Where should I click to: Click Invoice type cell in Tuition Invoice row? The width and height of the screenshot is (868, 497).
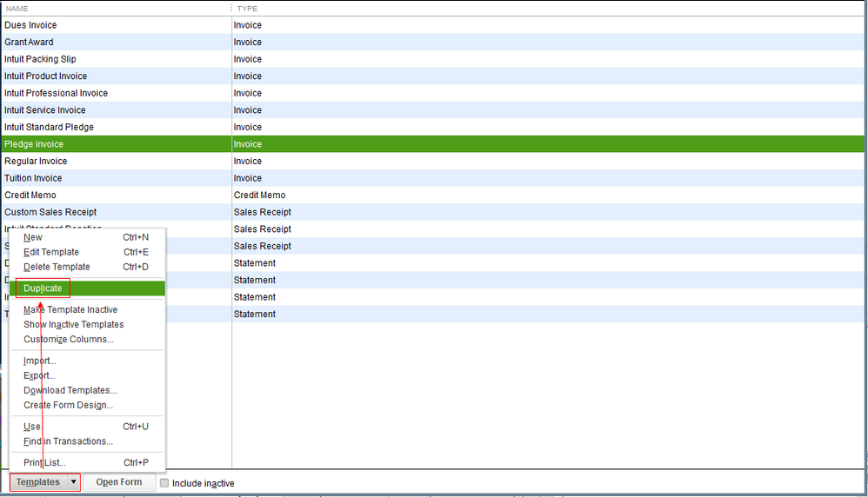point(248,178)
